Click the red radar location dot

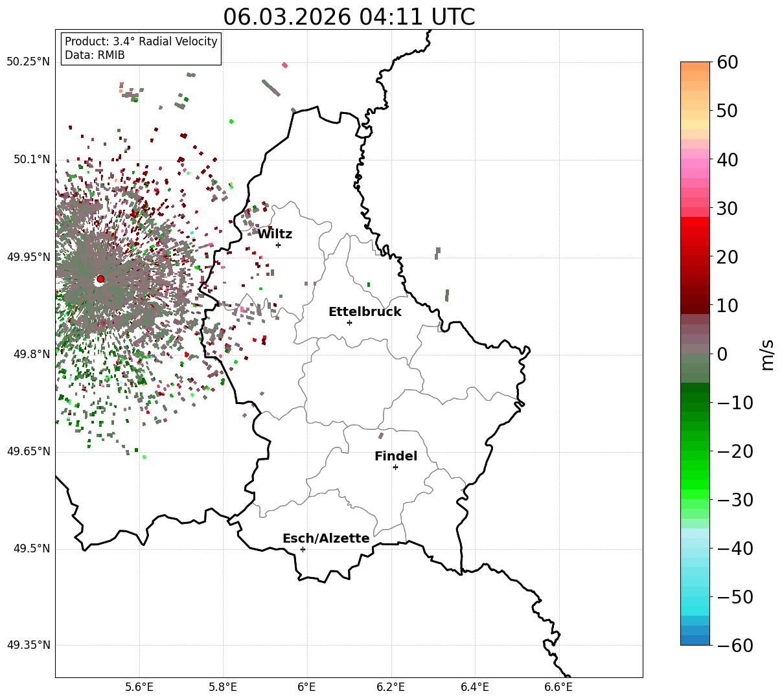100,279
